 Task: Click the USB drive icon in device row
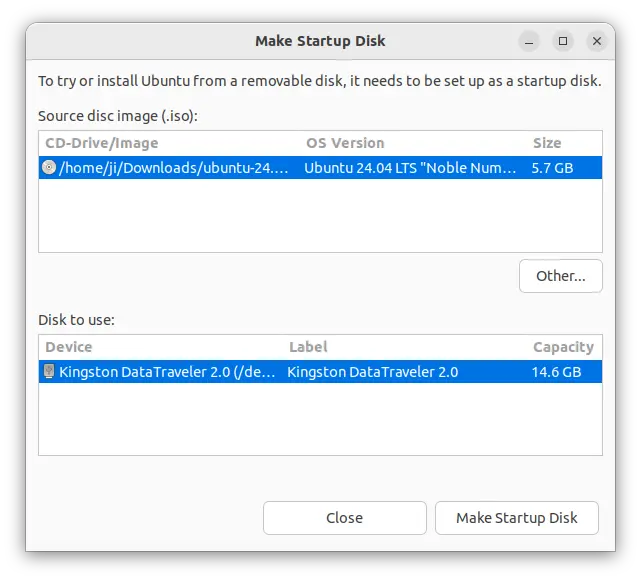coord(49,372)
